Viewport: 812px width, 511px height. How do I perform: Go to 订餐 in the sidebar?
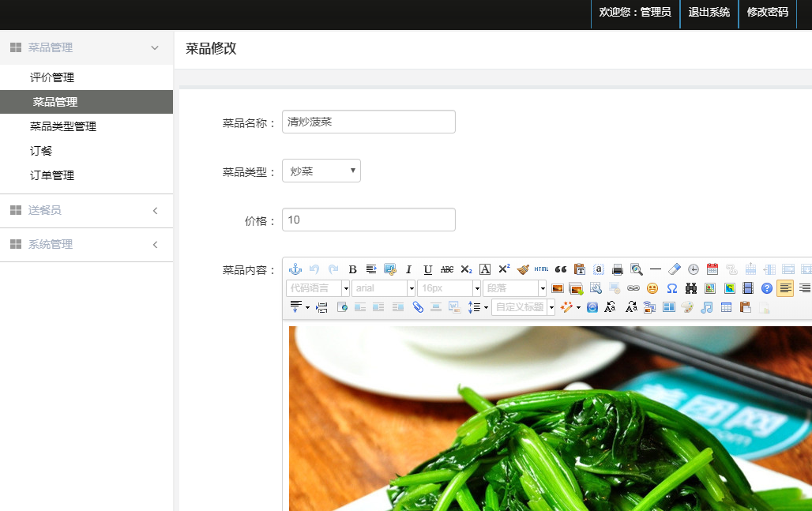click(x=41, y=151)
